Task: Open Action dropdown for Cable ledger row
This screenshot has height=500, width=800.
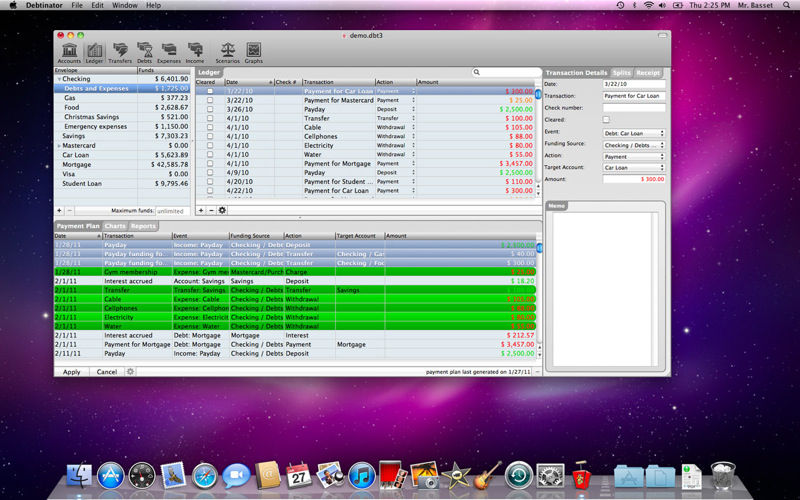Action: [x=395, y=128]
